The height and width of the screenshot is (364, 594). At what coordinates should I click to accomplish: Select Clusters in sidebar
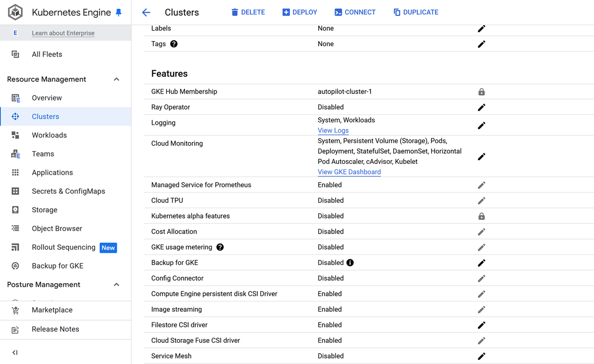66,117
